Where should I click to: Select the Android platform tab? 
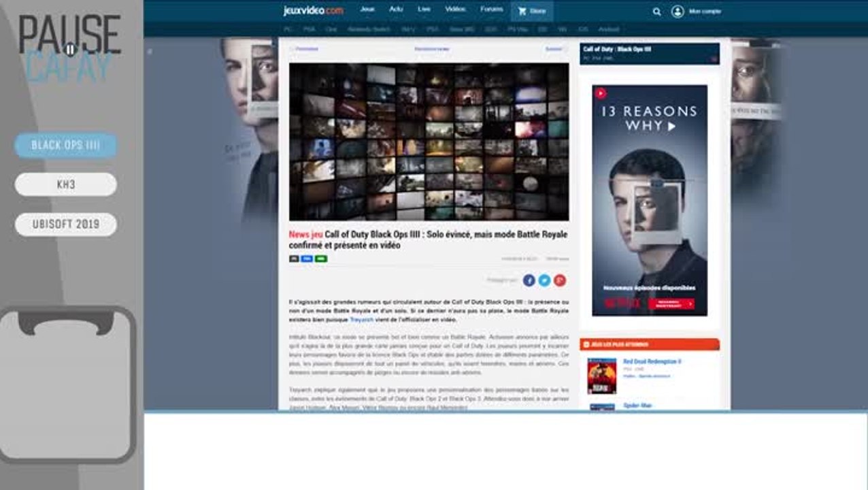click(609, 29)
